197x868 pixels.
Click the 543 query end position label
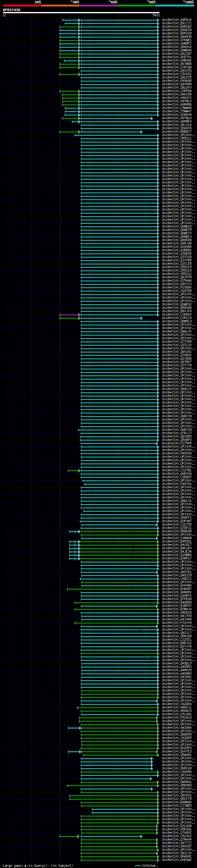click(155, 15)
